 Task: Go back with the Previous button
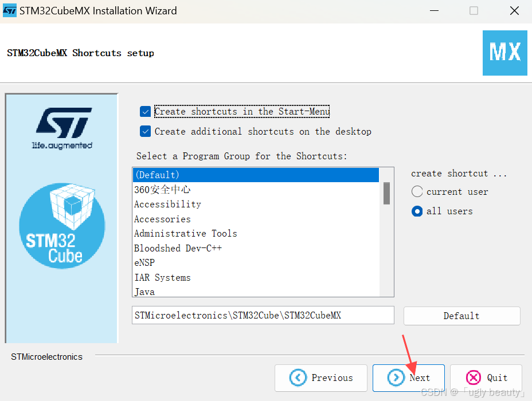(x=321, y=378)
